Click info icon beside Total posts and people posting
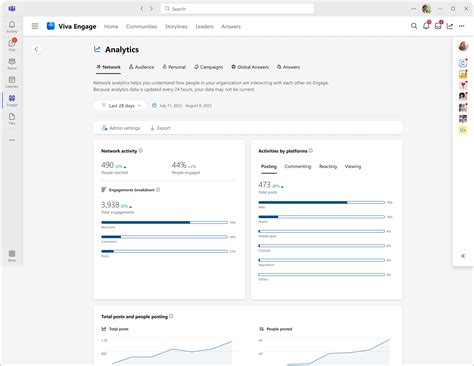 (x=171, y=316)
